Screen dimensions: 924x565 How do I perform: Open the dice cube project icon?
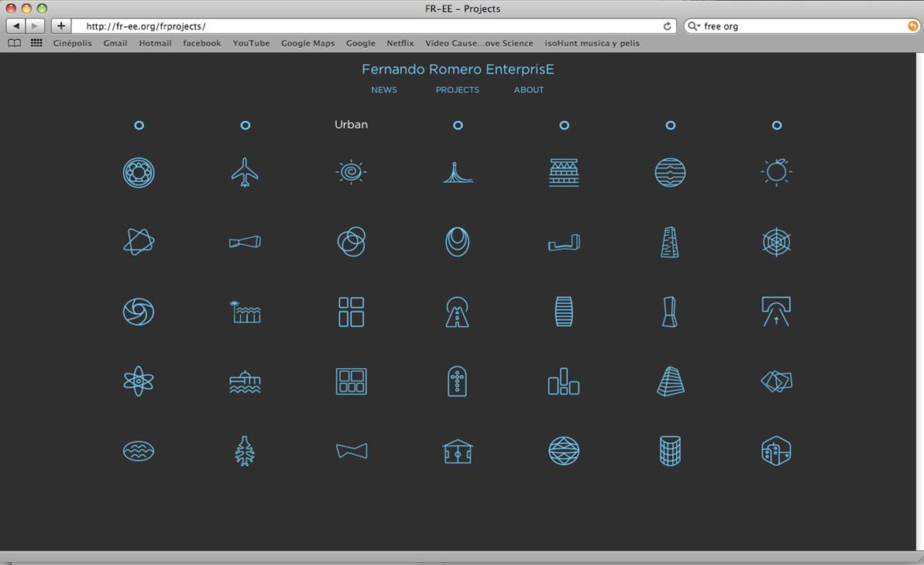click(776, 451)
